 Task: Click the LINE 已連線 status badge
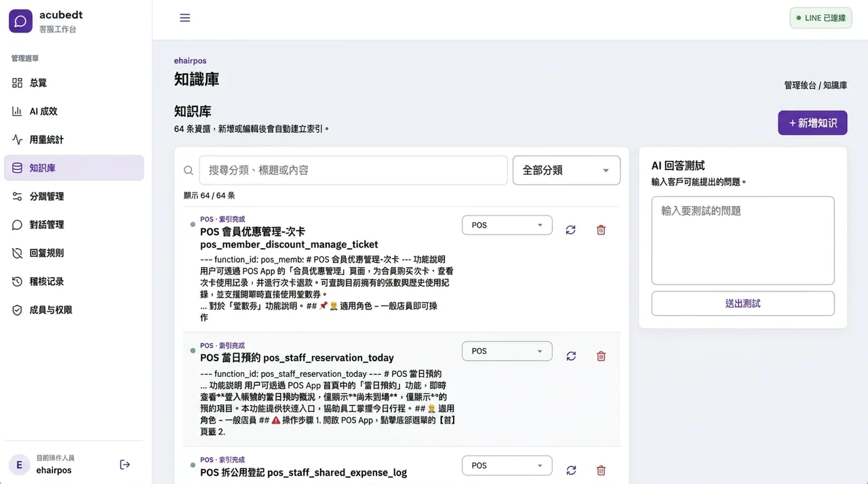click(x=821, y=18)
